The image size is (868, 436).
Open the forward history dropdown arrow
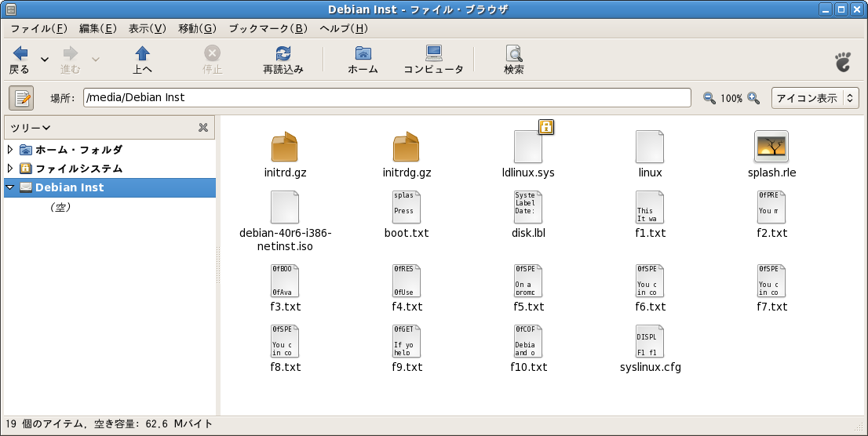95,60
